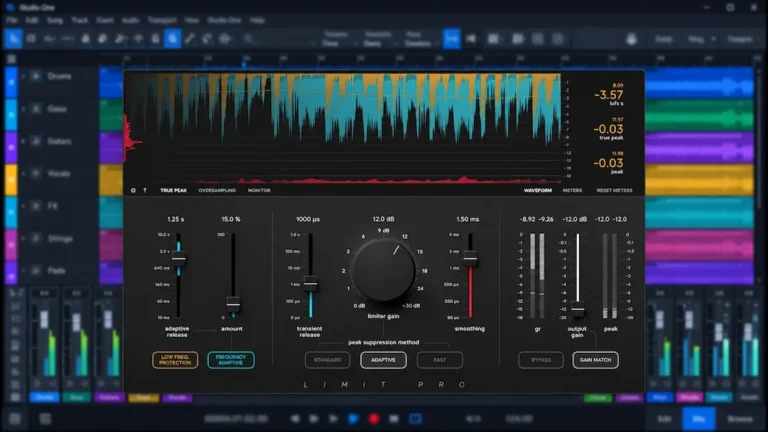Toggle Monitor in Limit Pro
The image size is (768, 432).
click(259, 191)
